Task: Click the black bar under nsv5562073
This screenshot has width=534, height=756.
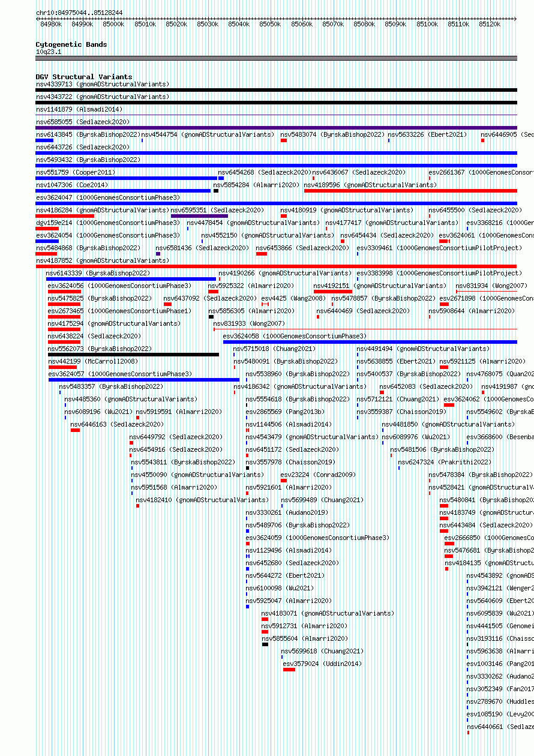Action: (x=133, y=355)
